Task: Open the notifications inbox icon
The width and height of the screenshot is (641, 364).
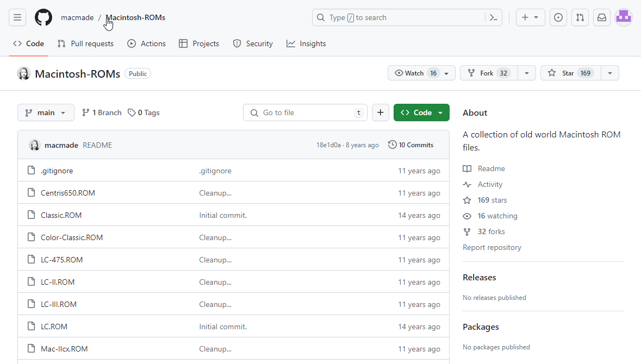Action: (x=602, y=17)
